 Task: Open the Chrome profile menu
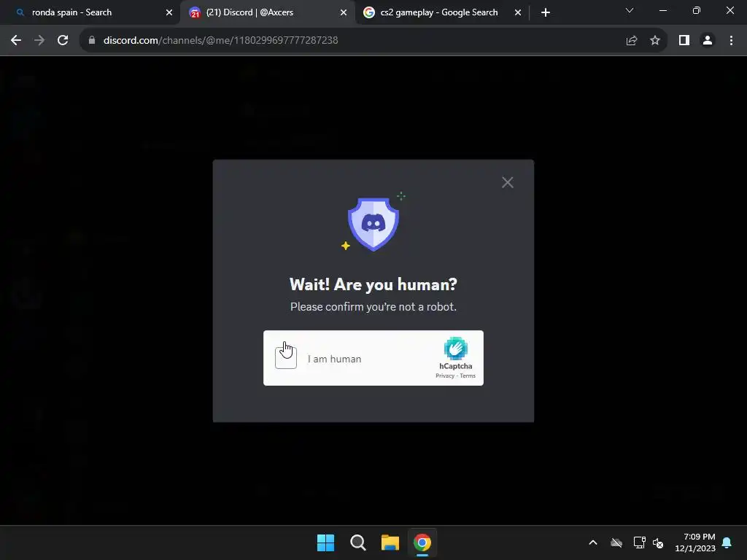pyautogui.click(x=708, y=40)
